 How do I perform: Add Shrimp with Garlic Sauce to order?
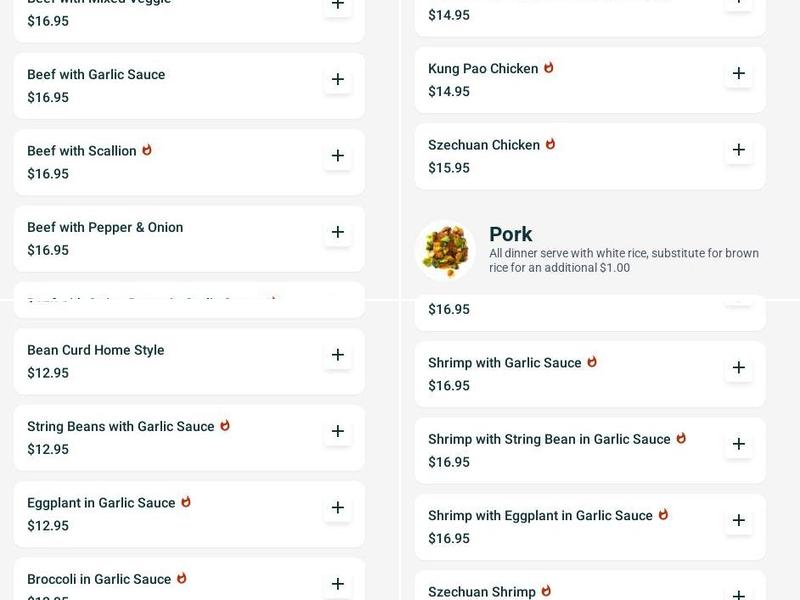pyautogui.click(x=739, y=367)
